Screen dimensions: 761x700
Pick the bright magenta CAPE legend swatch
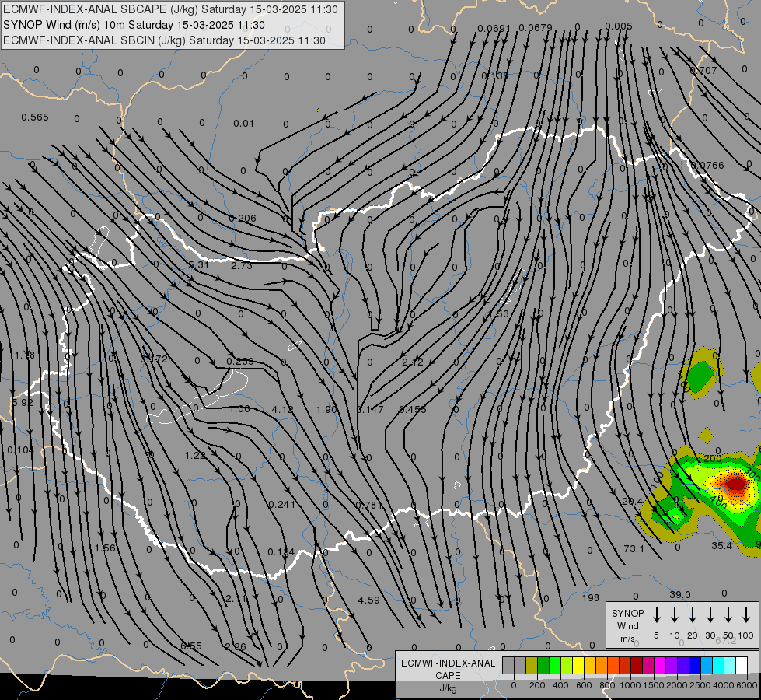(x=660, y=666)
